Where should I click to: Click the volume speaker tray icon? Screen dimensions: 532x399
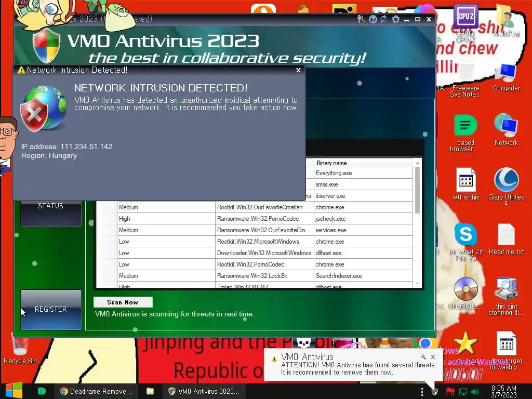point(475,392)
